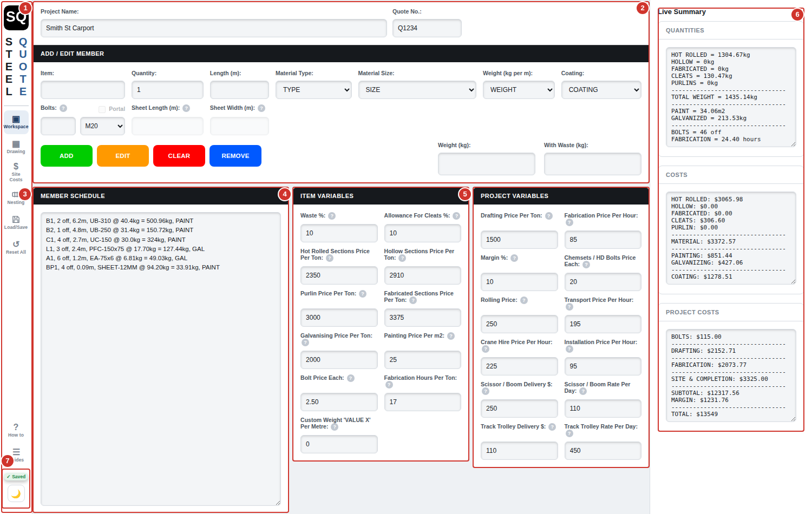
Task: Enable the Portal checkbox
Action: pos(102,109)
